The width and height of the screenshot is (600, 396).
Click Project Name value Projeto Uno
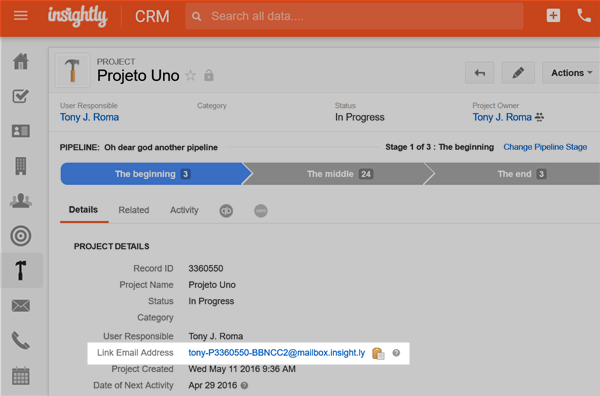[x=212, y=285]
